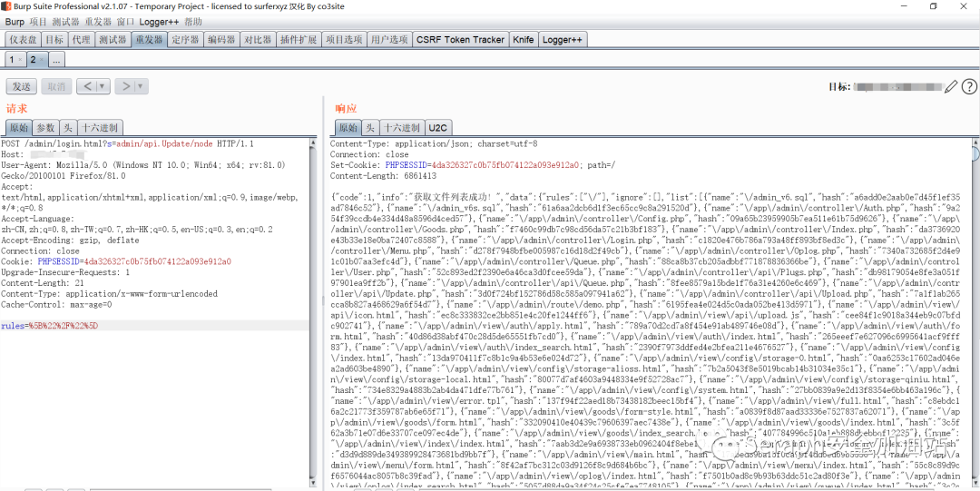Switch to the 对比器 comparer tab
Viewport: 980px width, 491px height.
258,39
